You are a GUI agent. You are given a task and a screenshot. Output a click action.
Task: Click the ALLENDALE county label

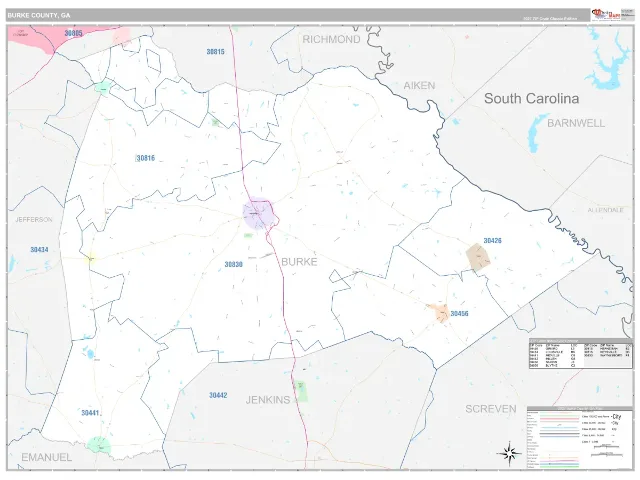coord(605,210)
